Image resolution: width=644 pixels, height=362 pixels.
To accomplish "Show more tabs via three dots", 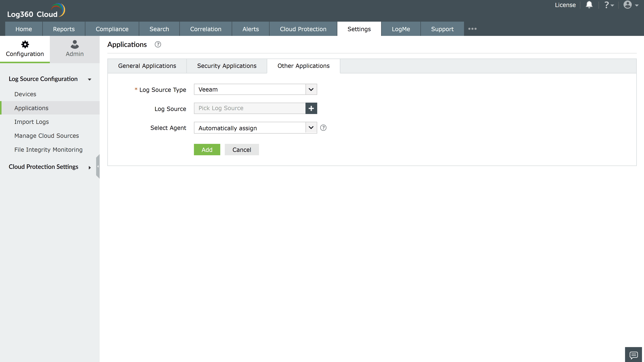I will coord(472,29).
